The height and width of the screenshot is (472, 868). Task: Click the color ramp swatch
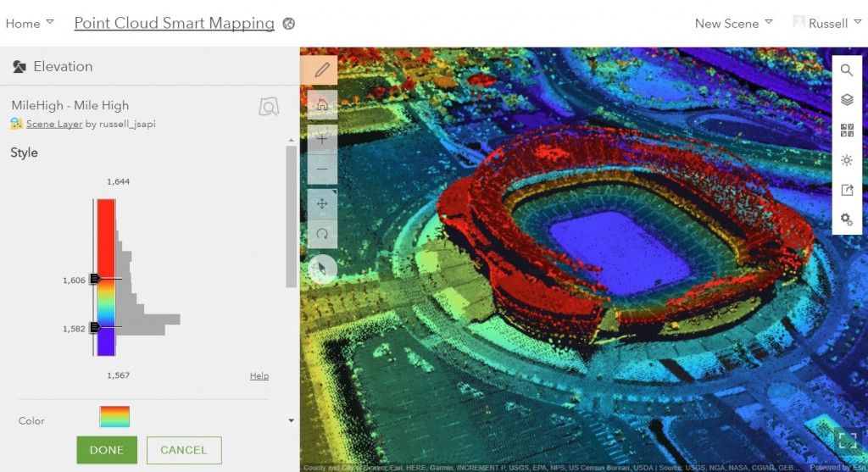point(114,417)
